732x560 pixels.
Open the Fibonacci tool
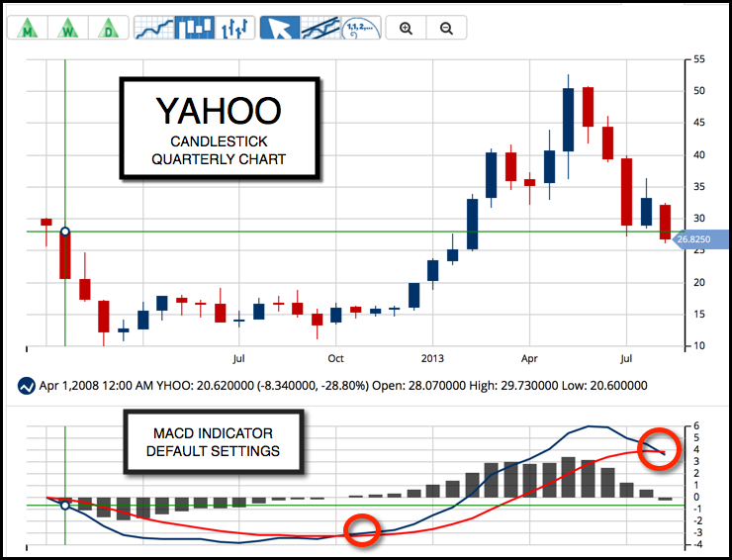click(x=360, y=28)
